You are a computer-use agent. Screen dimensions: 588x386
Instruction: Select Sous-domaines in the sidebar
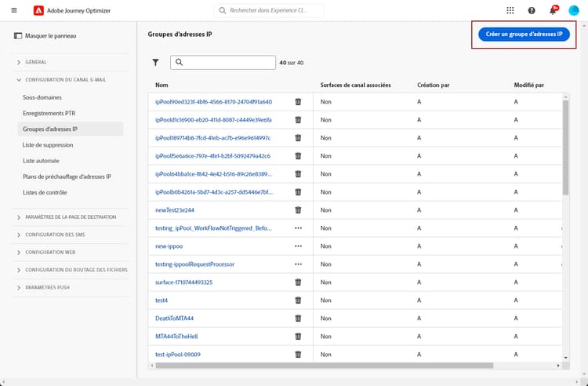pos(42,98)
